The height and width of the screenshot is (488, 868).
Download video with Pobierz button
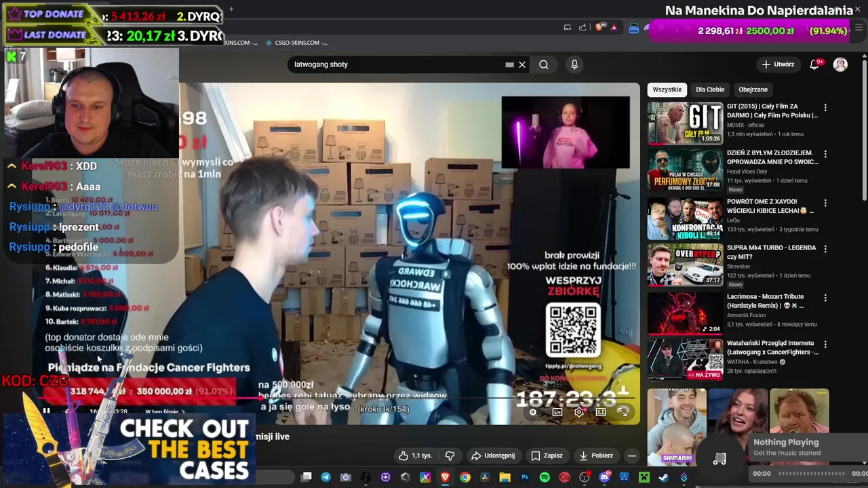[x=596, y=455]
